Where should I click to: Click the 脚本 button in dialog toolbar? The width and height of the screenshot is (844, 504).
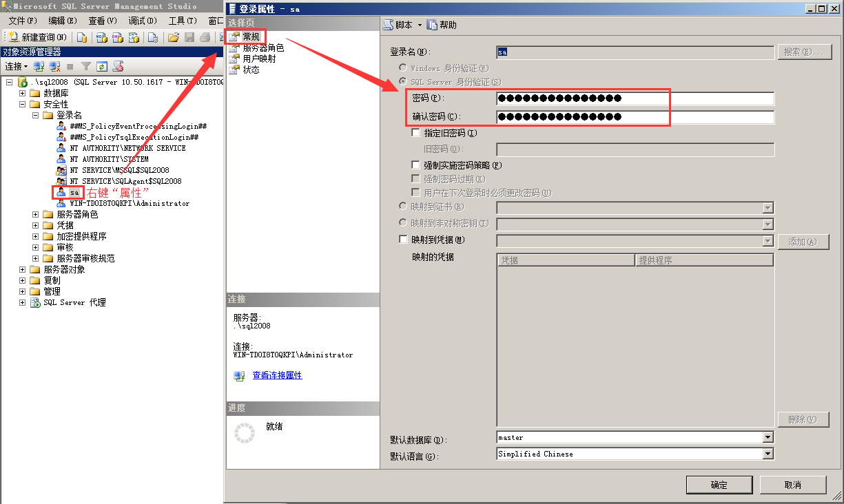point(398,25)
